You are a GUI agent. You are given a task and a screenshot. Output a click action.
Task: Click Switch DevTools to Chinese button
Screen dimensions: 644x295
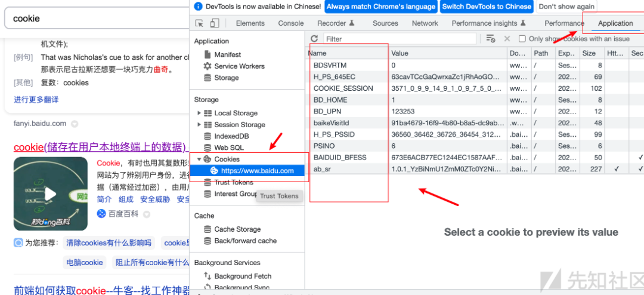(x=487, y=7)
